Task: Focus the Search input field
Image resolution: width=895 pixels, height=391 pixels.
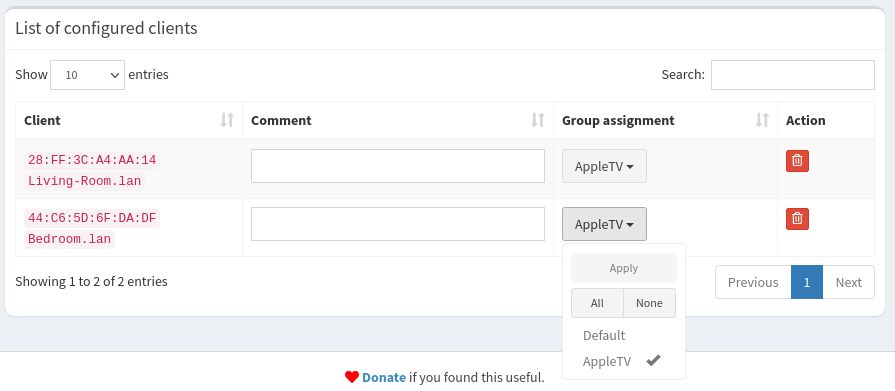Action: [x=792, y=75]
